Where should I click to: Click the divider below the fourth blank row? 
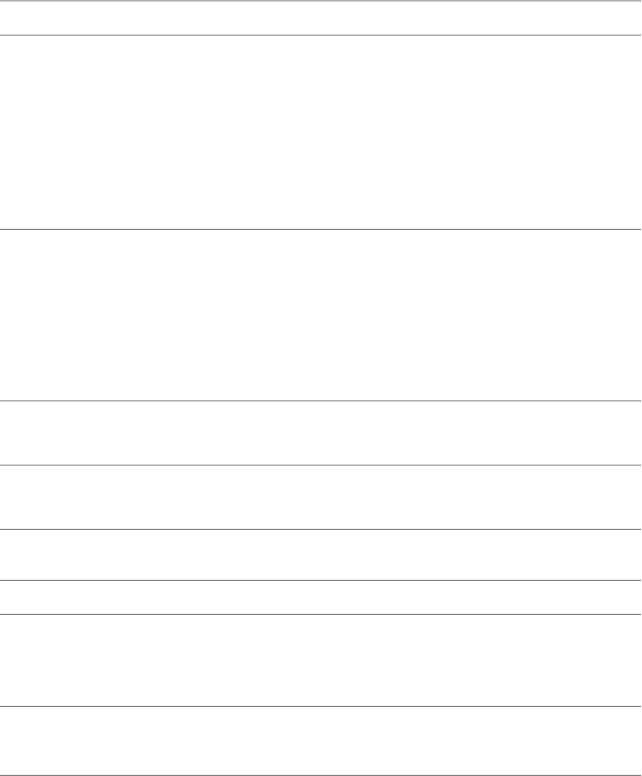pos(320,464)
